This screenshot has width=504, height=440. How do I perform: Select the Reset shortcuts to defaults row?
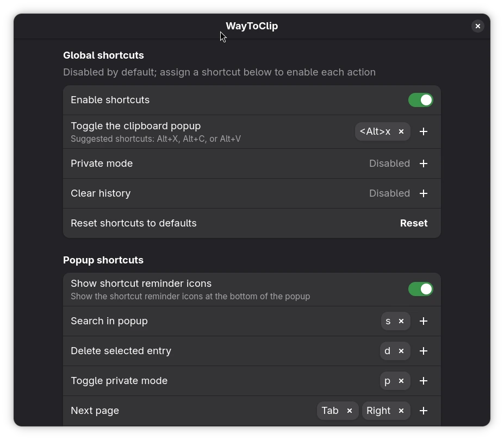click(252, 223)
